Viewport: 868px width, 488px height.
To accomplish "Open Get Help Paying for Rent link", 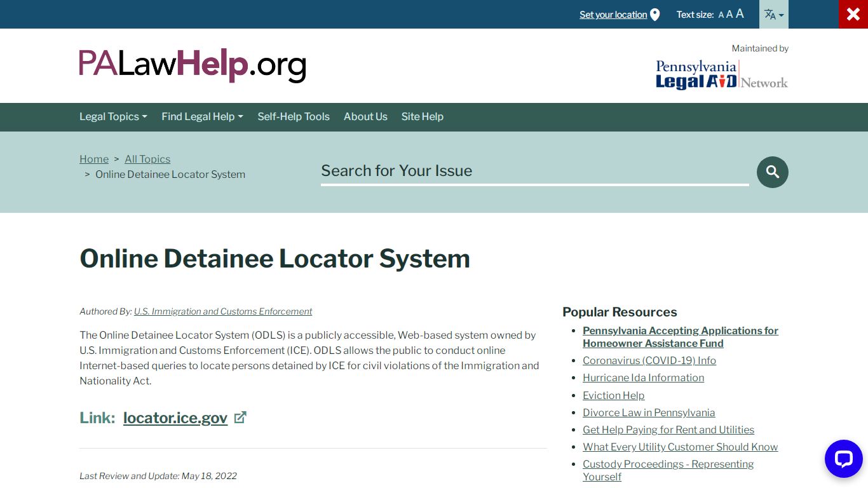I will pyautogui.click(x=668, y=430).
